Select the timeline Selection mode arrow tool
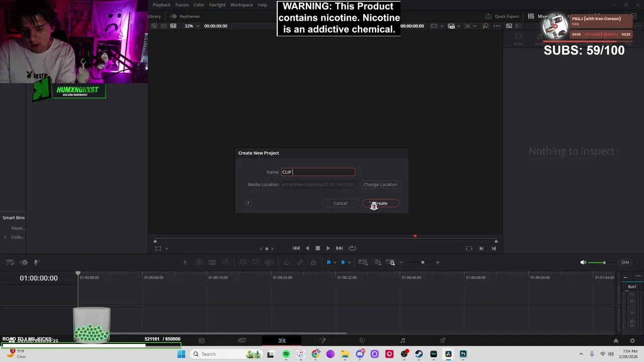 point(185,262)
